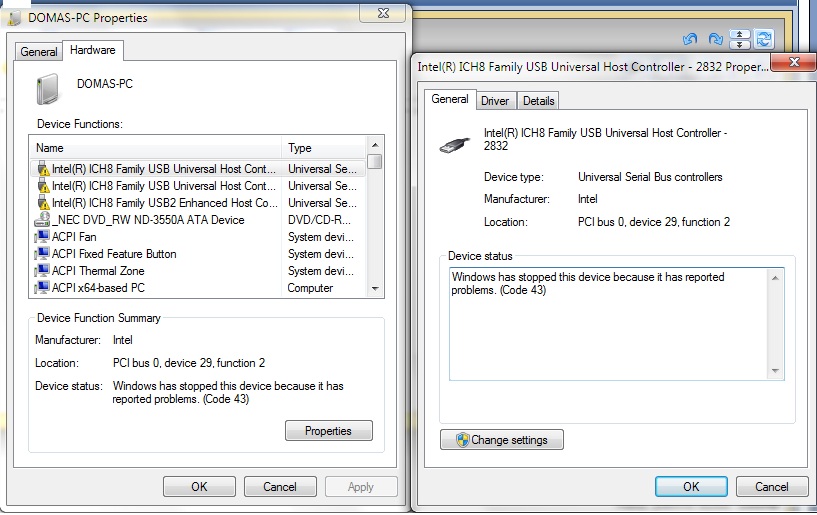Click the Change settings button
The height and width of the screenshot is (515, 817).
[502, 439]
